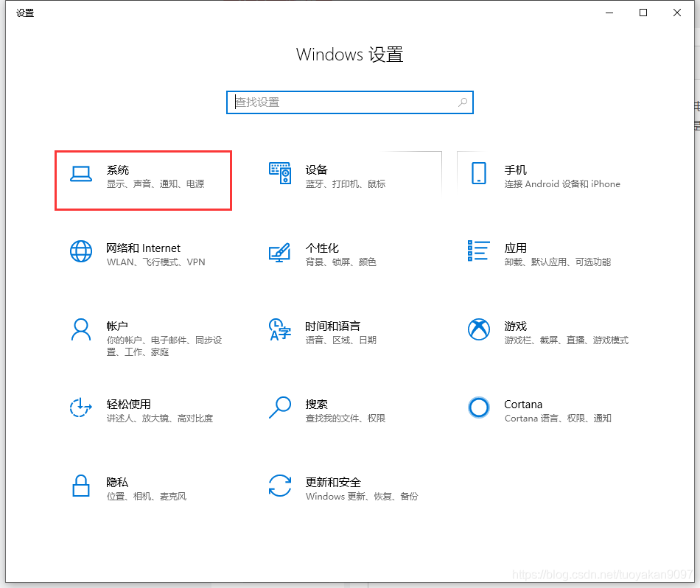The width and height of the screenshot is (700, 588).
Task: Open the 系统 laptop icon
Action: pos(81,174)
